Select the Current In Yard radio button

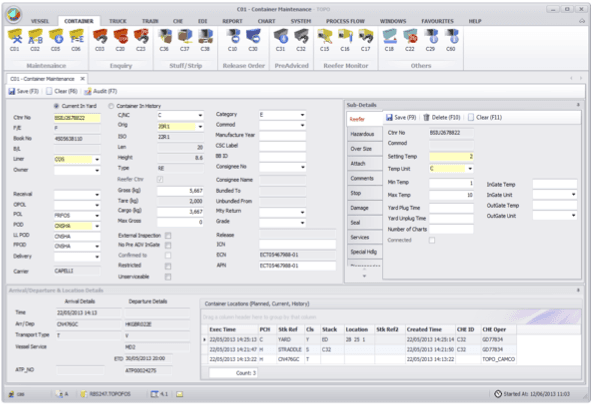[57, 106]
